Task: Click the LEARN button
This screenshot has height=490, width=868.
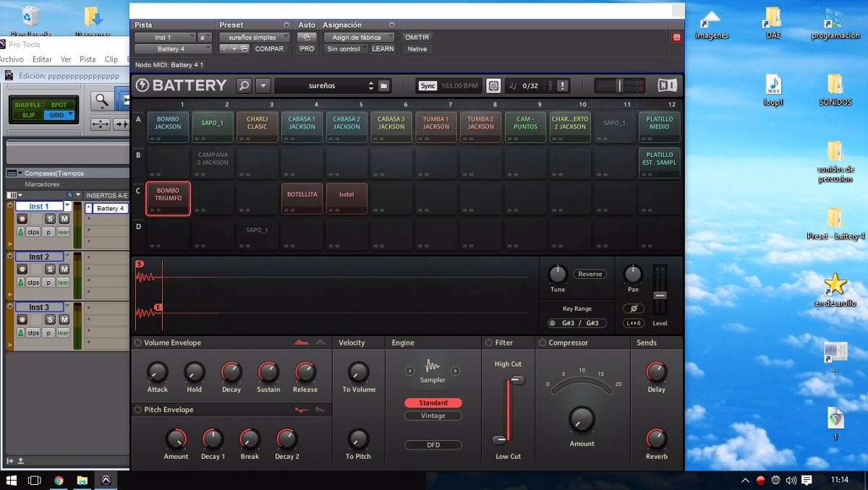Action: [x=383, y=48]
